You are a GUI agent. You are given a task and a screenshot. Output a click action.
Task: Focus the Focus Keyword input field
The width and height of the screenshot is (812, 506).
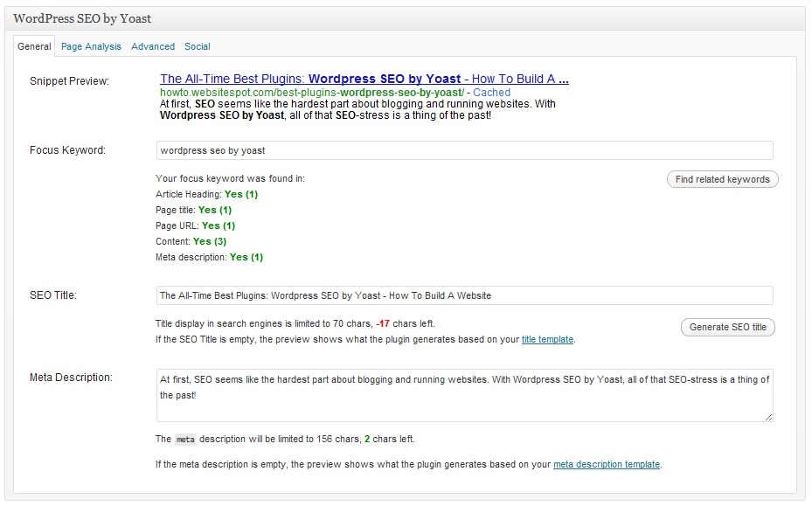[x=464, y=150]
